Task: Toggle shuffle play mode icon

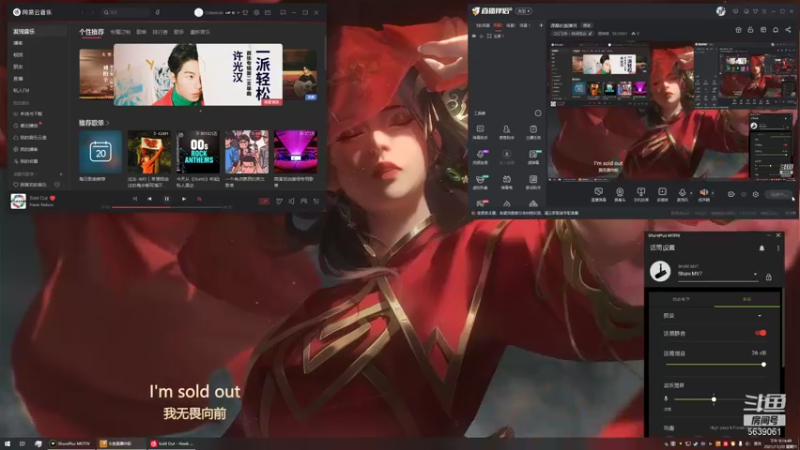Action: (135, 199)
